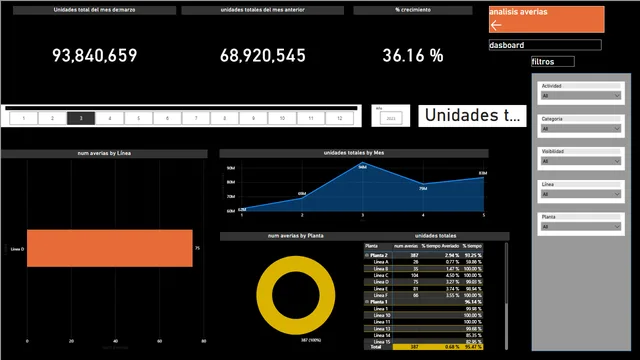Click the 79M data point at month 4
This screenshot has height=360, width=640.
coord(423,184)
